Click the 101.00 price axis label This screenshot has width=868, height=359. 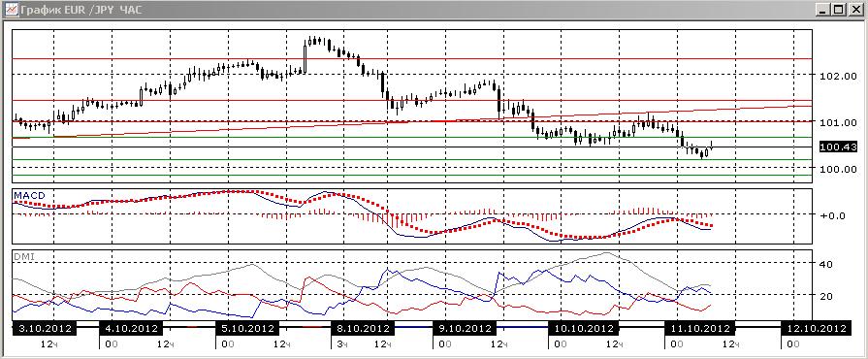point(838,122)
